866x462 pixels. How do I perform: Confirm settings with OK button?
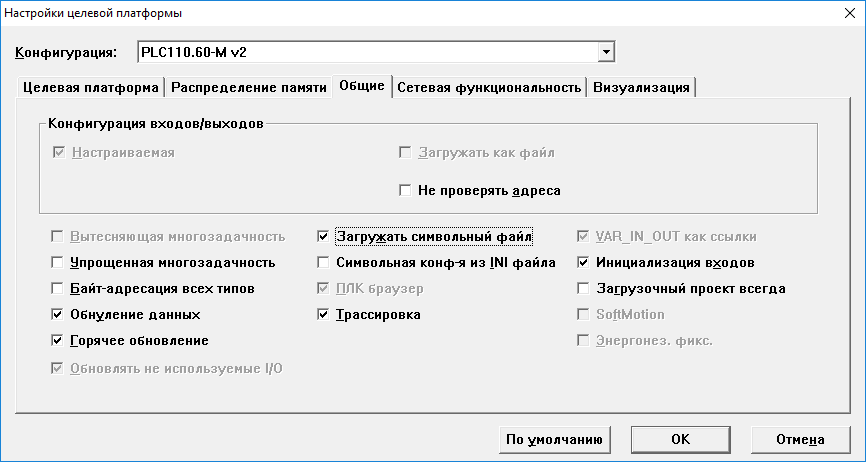(x=680, y=439)
